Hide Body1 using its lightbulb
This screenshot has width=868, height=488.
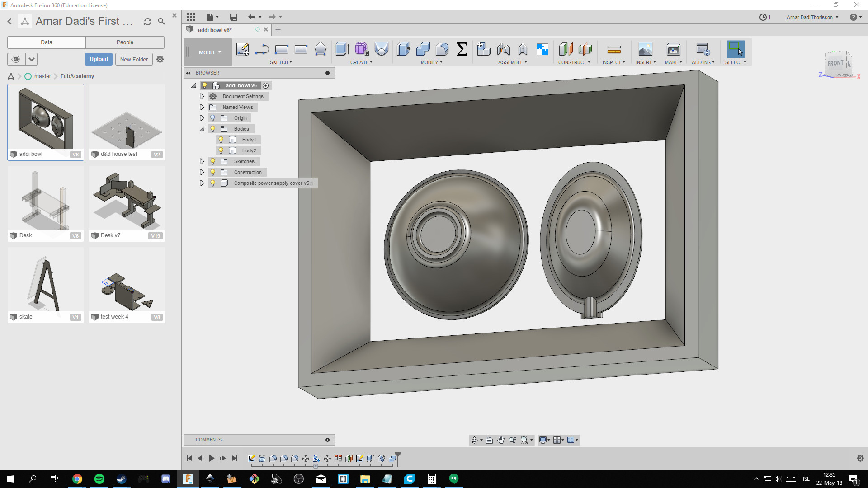(x=221, y=140)
